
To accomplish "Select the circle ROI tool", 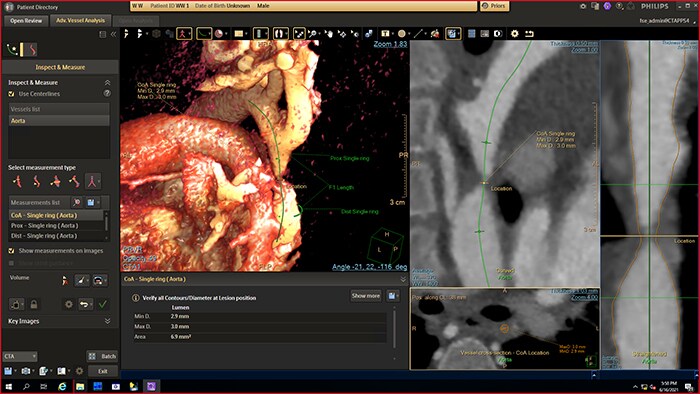I will [402, 33].
